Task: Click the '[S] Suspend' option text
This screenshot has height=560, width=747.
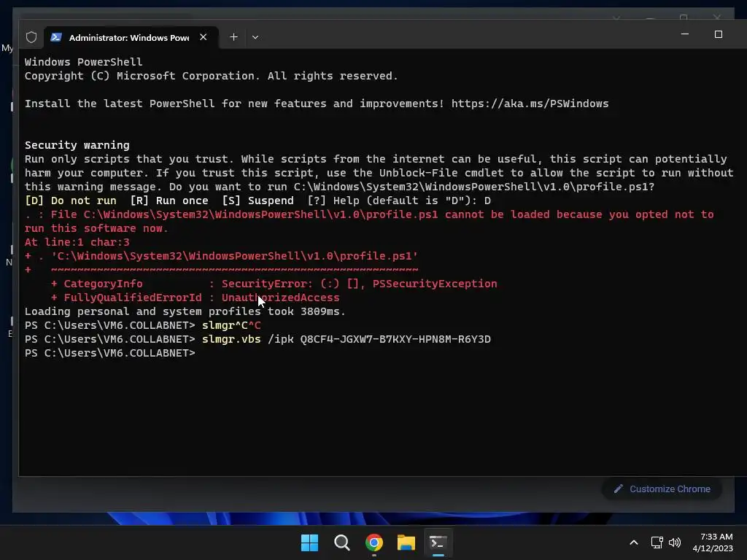Action: tap(258, 201)
